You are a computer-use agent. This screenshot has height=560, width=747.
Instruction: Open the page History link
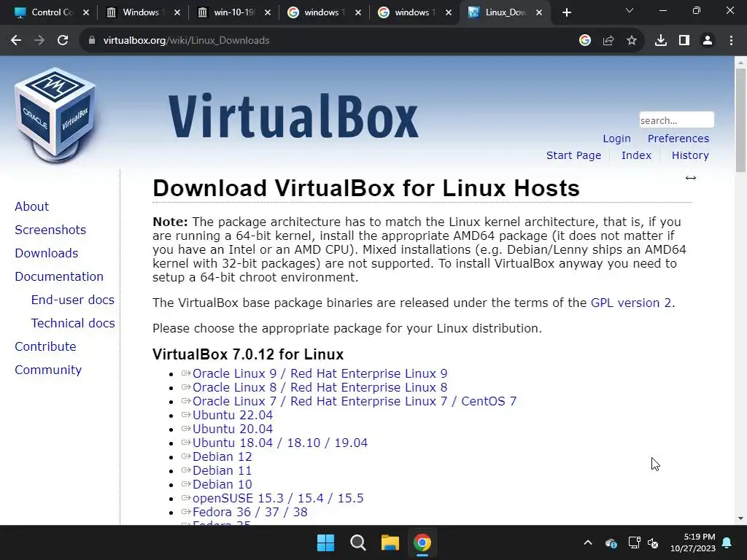click(x=690, y=155)
